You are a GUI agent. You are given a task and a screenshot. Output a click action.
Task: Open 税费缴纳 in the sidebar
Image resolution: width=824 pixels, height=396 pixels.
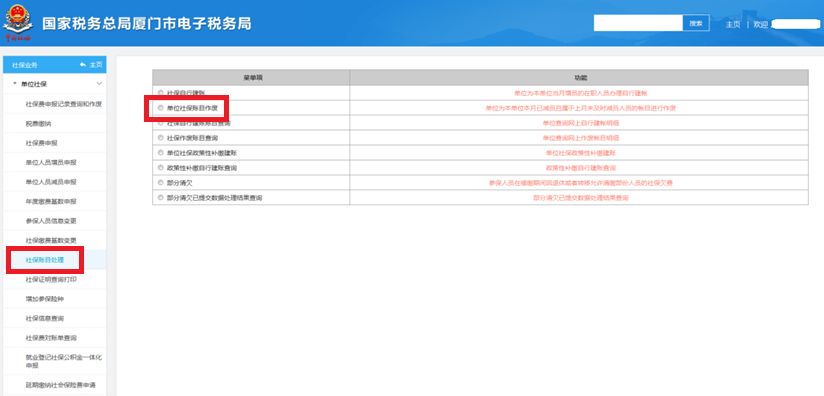[x=38, y=123]
